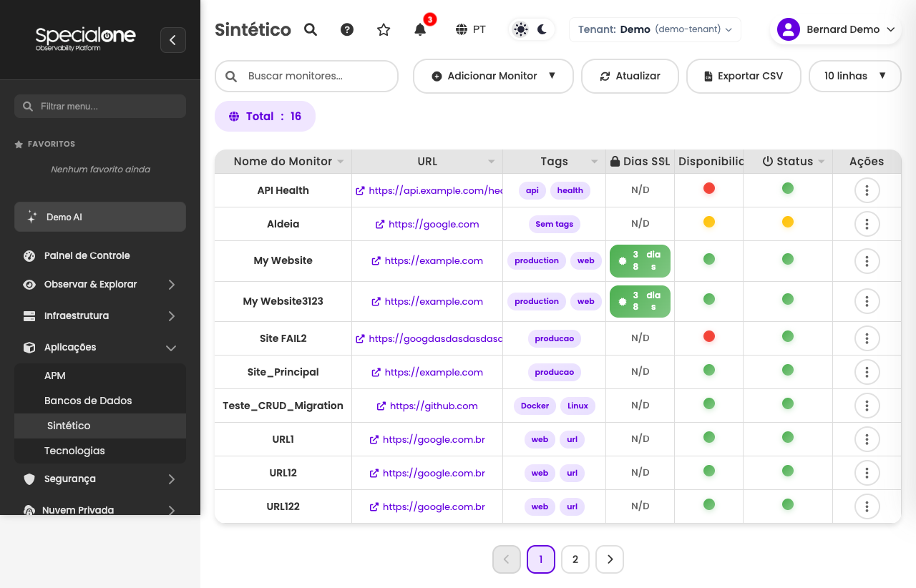
Task: Click the Dias SSL column header
Action: pyautogui.click(x=640, y=162)
